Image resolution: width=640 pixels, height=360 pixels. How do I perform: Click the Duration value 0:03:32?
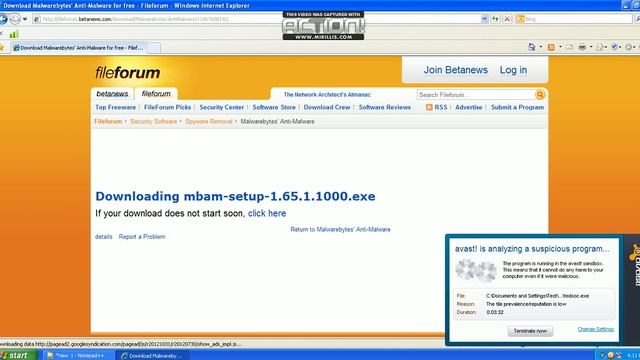pyautogui.click(x=495, y=312)
